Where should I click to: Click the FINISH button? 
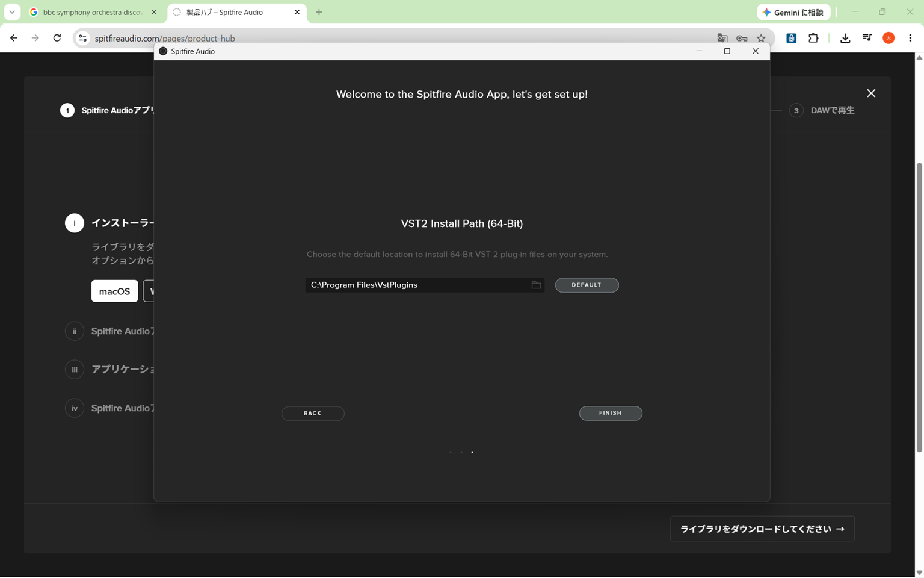coord(611,413)
